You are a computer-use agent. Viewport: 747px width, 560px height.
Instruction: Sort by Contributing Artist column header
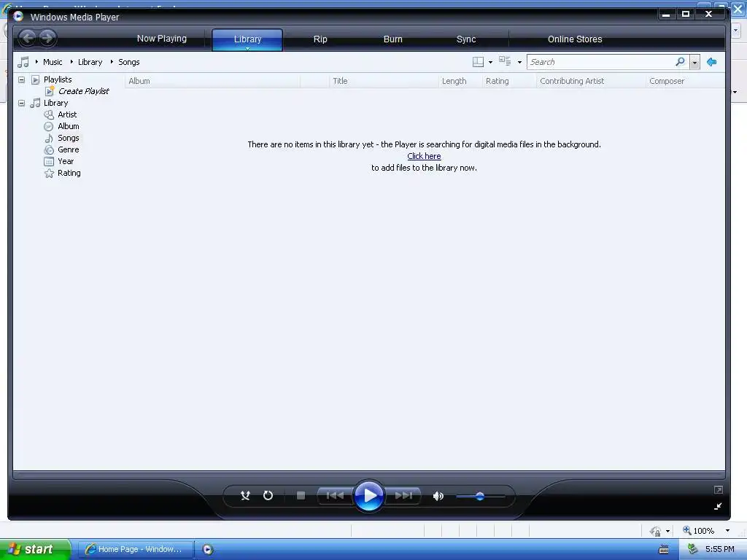[x=591, y=81]
